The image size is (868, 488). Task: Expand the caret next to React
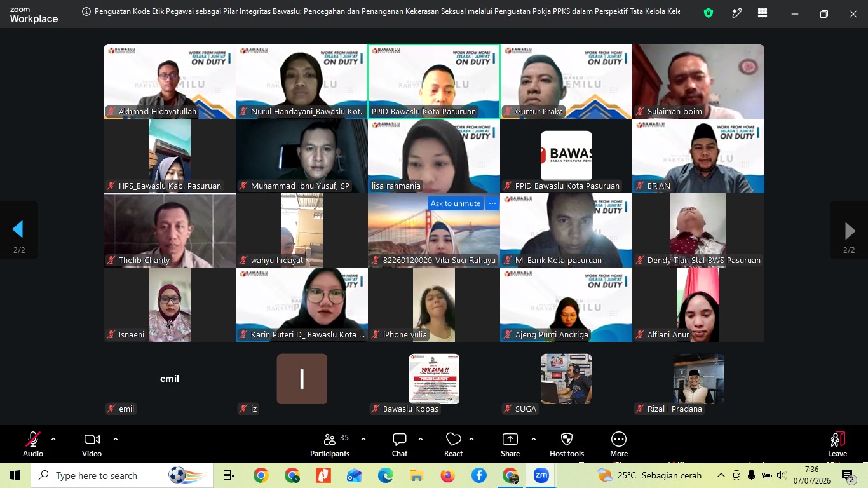(x=471, y=439)
